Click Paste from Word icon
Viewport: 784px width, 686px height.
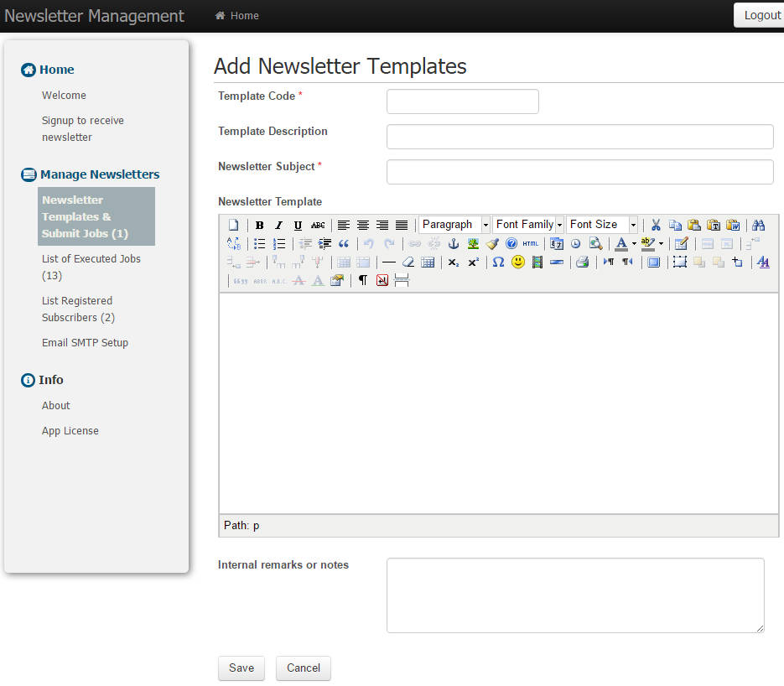coord(733,225)
